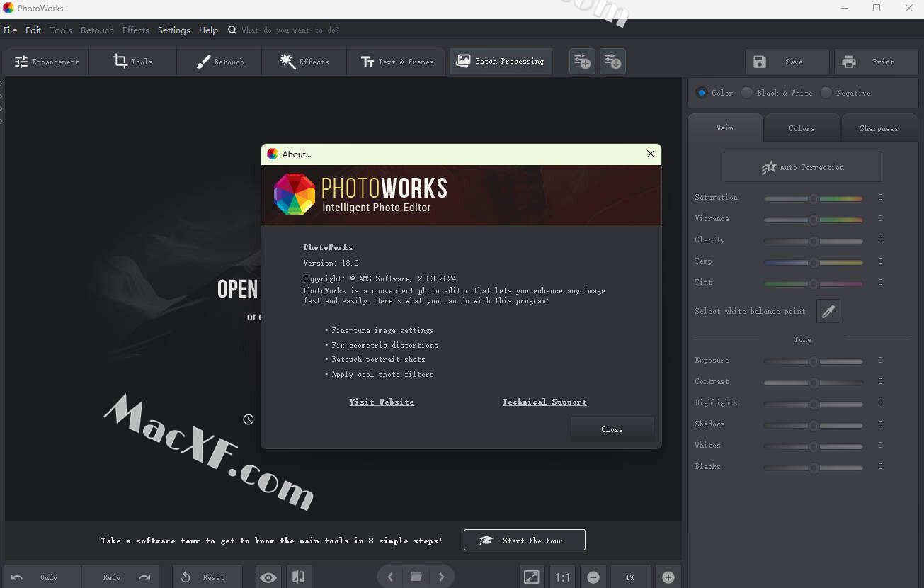Click the fit-to-screen icon
Viewport: 924px width, 588px height.
tap(531, 577)
